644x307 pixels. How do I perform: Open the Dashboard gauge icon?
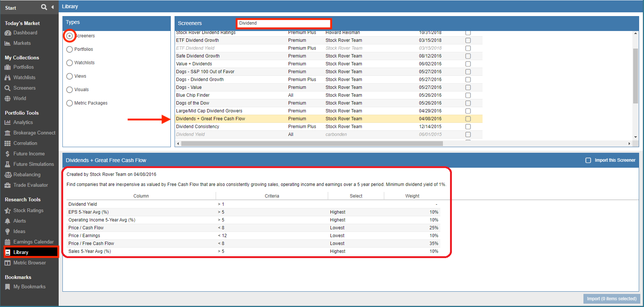click(x=7, y=33)
